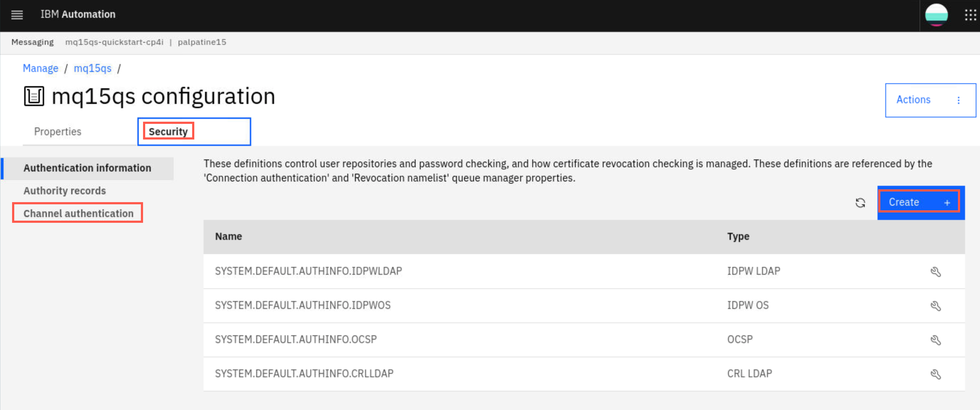Click wrench icon for SYSTEM.DEFAULT.AUTHINFO.OCSP
Image resolution: width=980 pixels, height=410 pixels.
(936, 340)
